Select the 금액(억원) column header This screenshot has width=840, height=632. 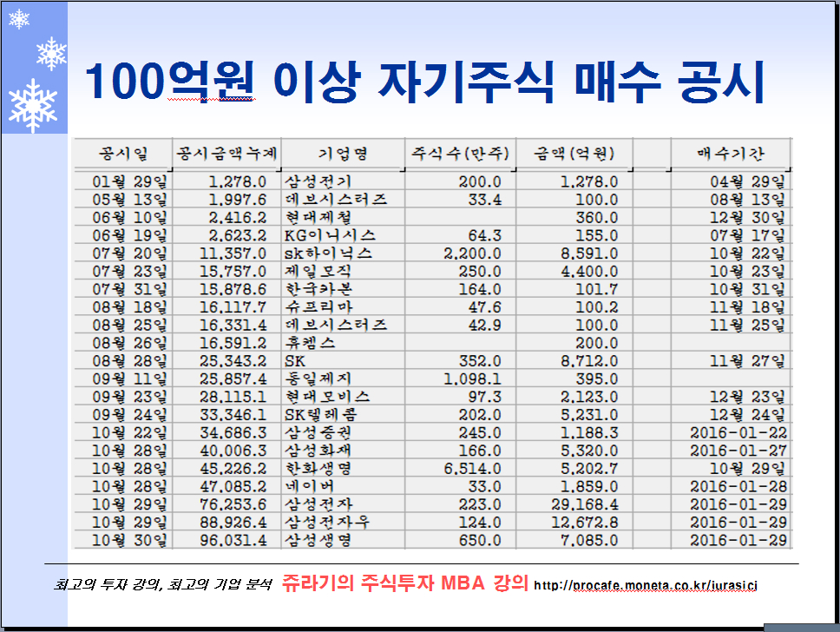(574, 154)
